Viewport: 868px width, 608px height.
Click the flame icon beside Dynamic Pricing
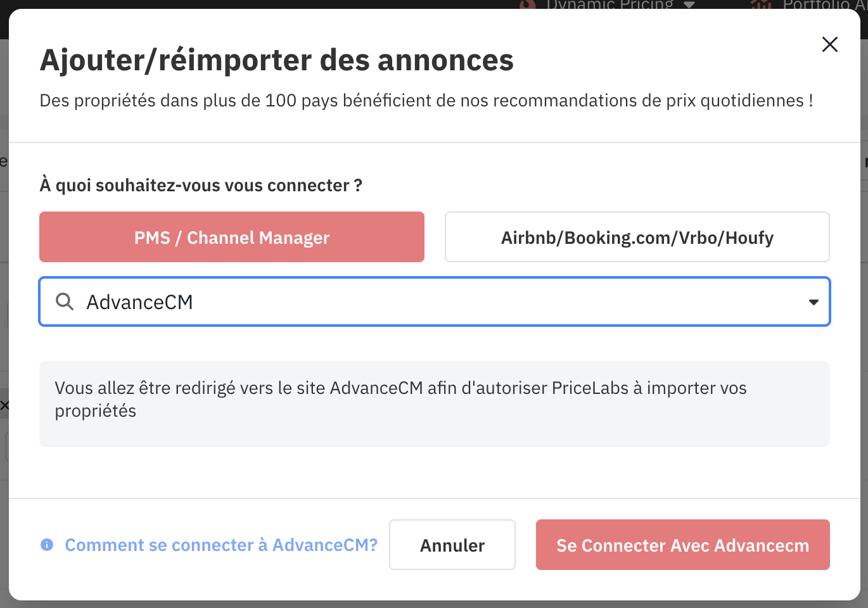[x=527, y=4]
